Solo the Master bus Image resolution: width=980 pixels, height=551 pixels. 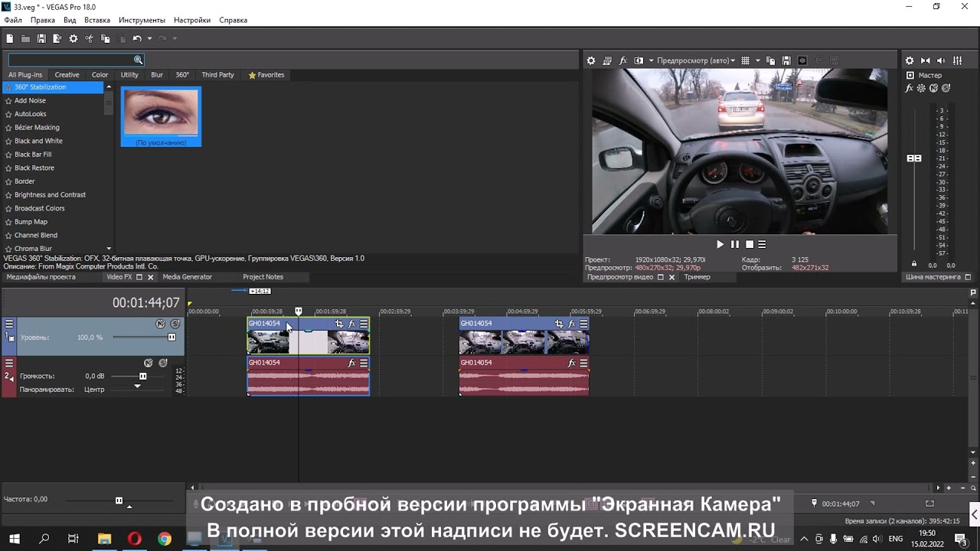946,88
